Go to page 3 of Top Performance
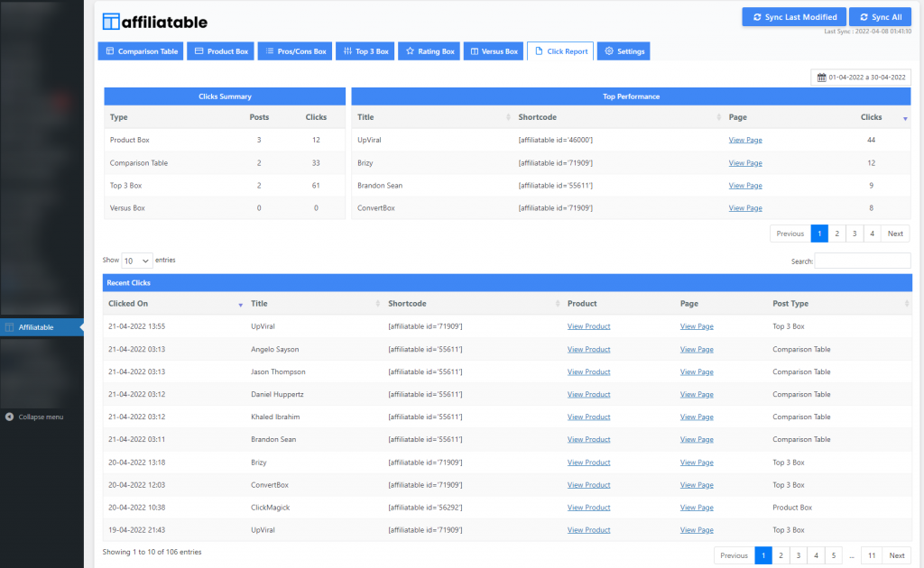Viewport: 924px width, 568px height. (x=855, y=234)
